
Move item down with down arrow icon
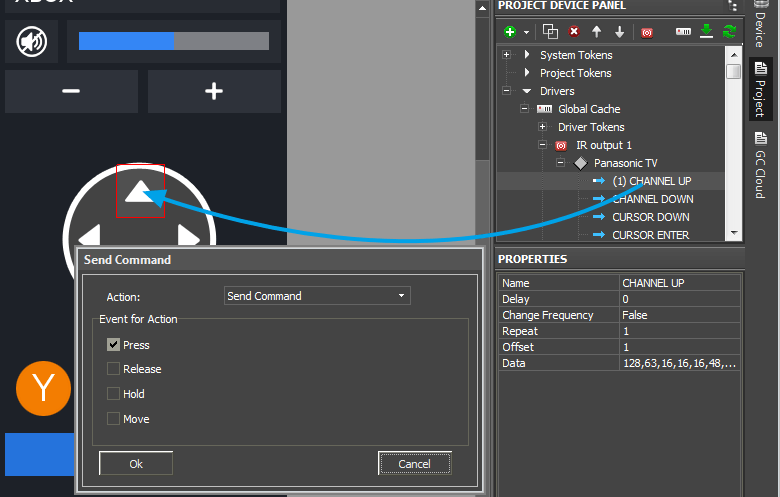click(619, 32)
